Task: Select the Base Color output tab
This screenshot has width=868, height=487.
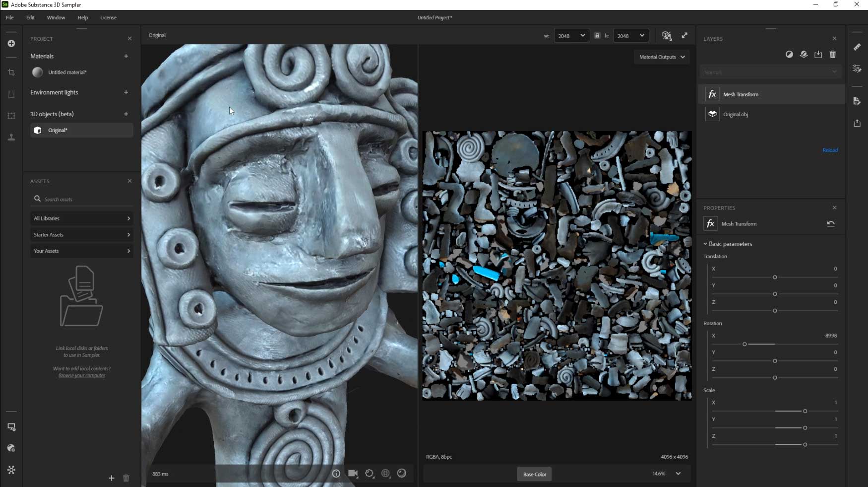Action: tap(535, 474)
